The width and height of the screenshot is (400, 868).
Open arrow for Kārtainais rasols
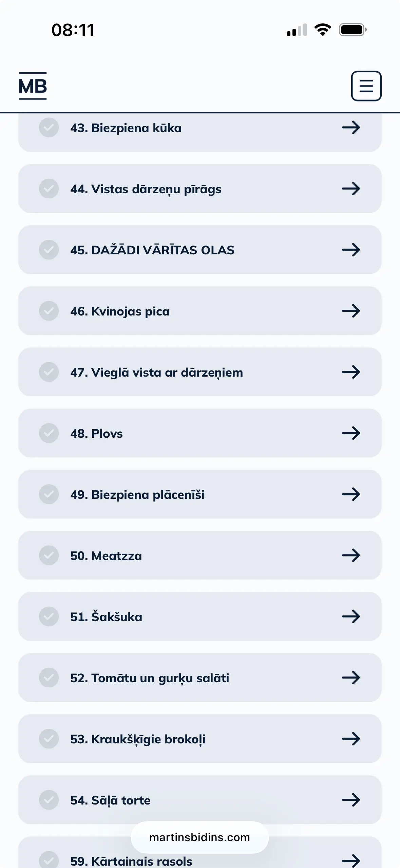(x=351, y=861)
